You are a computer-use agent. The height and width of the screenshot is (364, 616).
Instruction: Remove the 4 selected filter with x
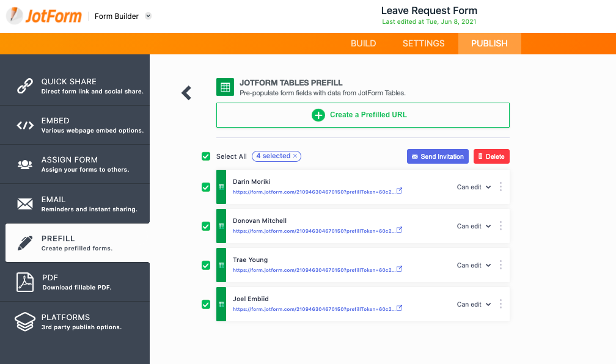click(x=295, y=156)
